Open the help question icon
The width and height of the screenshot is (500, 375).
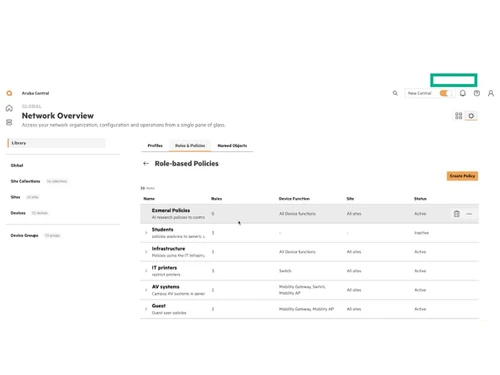[x=477, y=93]
